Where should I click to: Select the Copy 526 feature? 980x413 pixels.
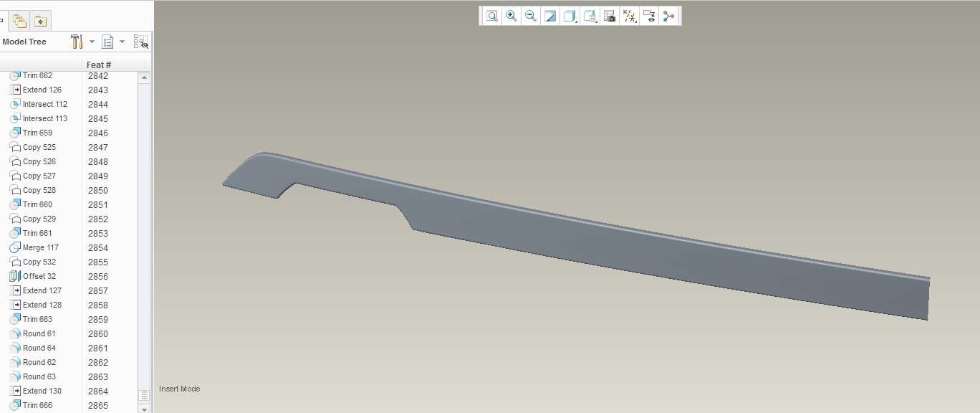[x=33, y=161]
